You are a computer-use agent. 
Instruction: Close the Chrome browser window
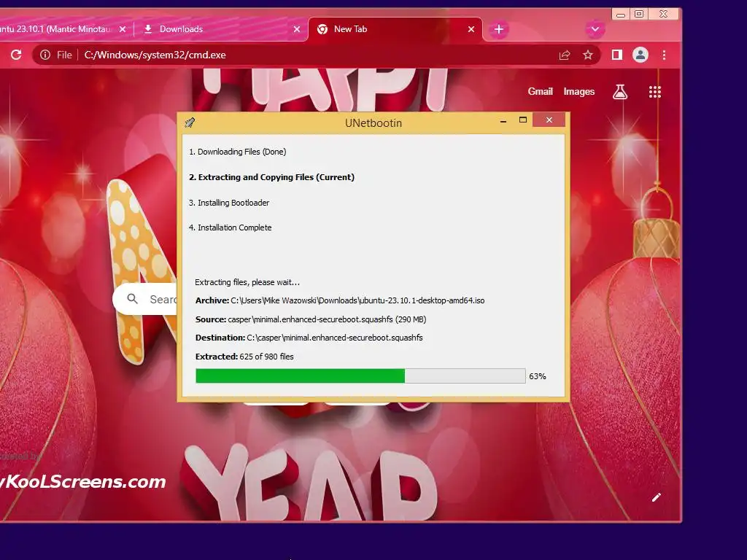663,14
